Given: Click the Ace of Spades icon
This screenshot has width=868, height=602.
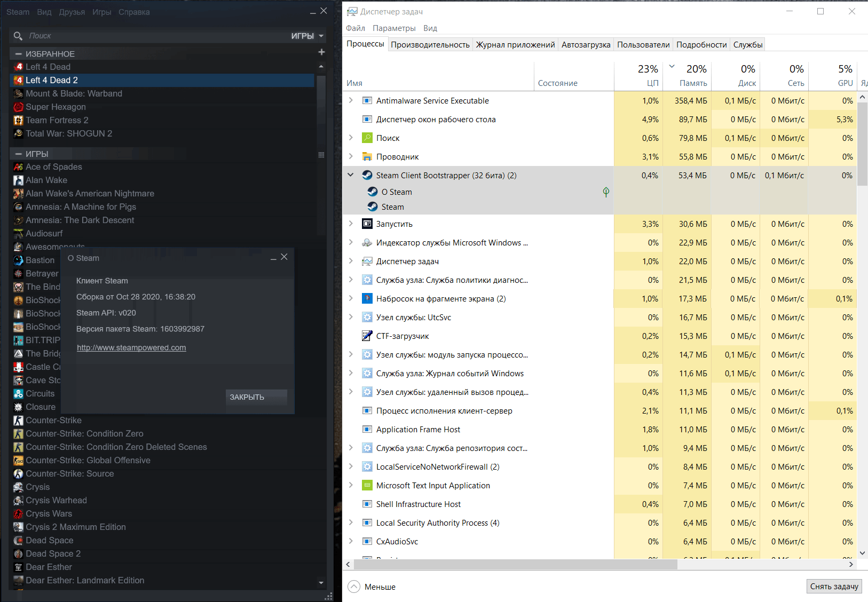Looking at the screenshot, I should click(19, 167).
